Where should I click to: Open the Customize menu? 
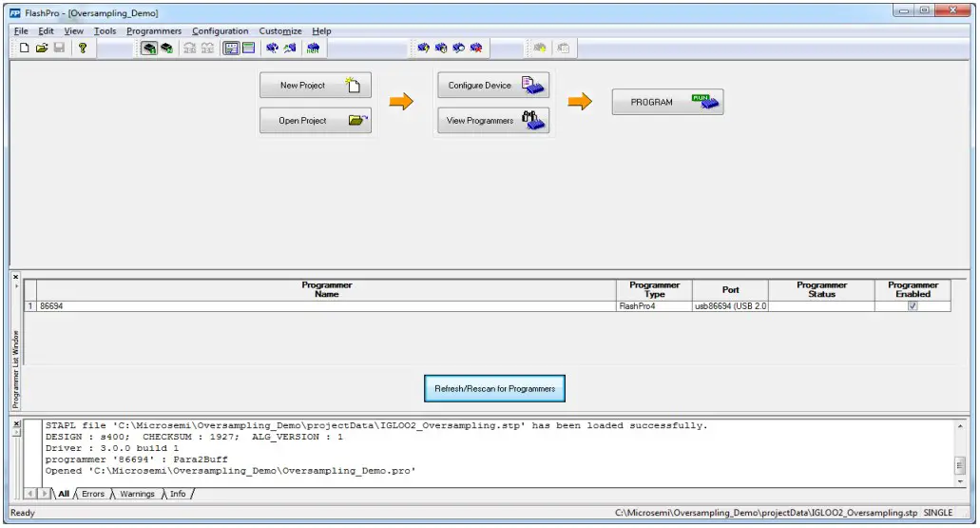[x=280, y=30]
